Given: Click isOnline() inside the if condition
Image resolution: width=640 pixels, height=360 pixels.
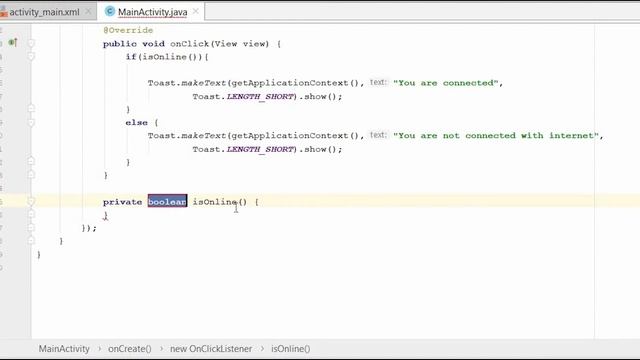Looking at the screenshot, I should (169, 57).
